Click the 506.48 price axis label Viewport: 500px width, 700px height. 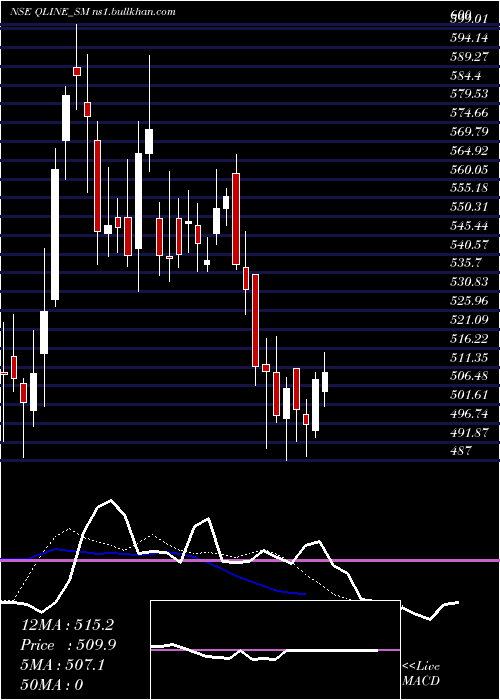[x=469, y=376]
